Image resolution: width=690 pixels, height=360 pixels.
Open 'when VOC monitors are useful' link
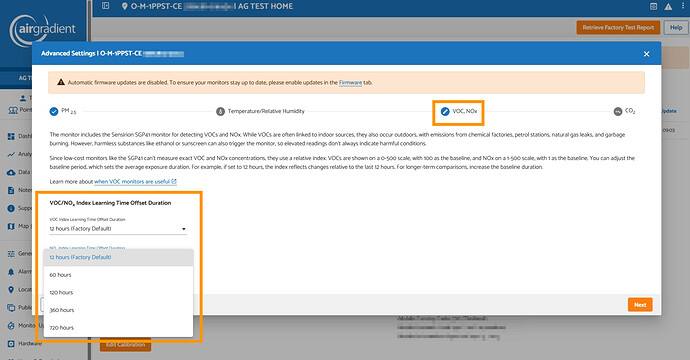pos(135,181)
